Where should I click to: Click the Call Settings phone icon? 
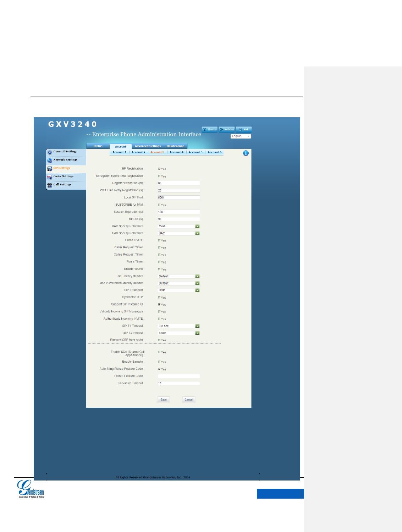[50, 185]
